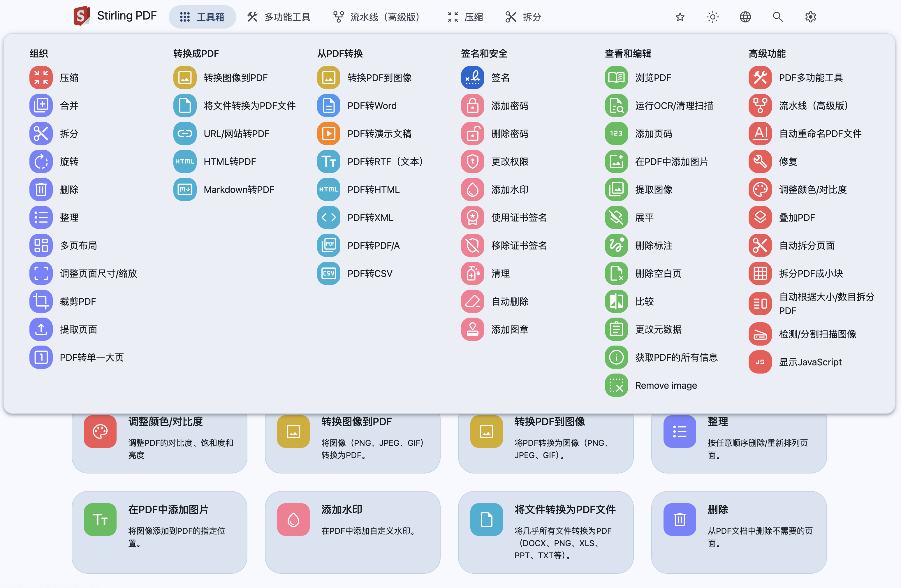Click the Remove image tool icon
The height and width of the screenshot is (588, 901).
coord(616,385)
